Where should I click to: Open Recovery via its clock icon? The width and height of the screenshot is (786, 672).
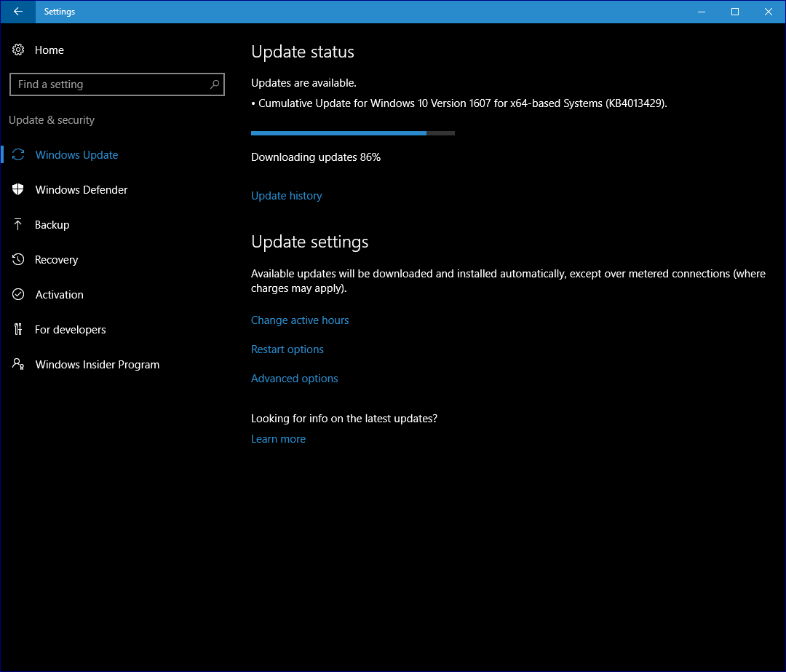pos(18,260)
